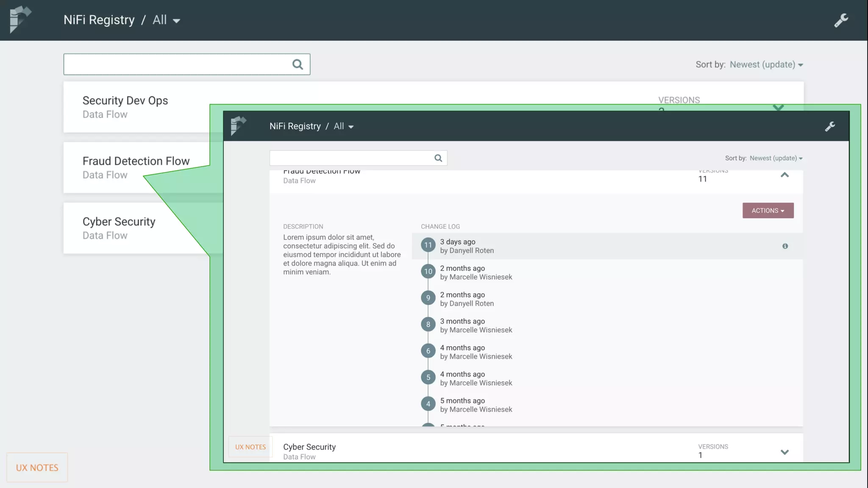Select version 8 marker in change log
Viewport: 868px width, 488px height.
pos(428,324)
